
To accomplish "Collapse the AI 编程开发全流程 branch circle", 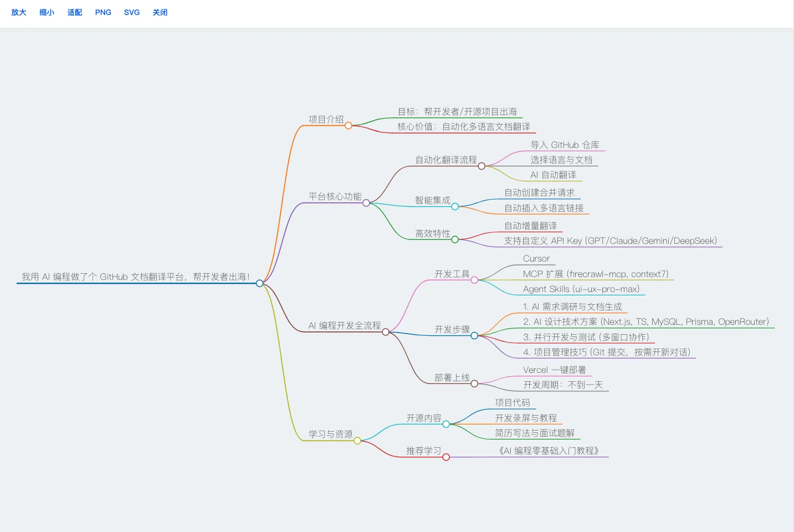I will pyautogui.click(x=386, y=332).
